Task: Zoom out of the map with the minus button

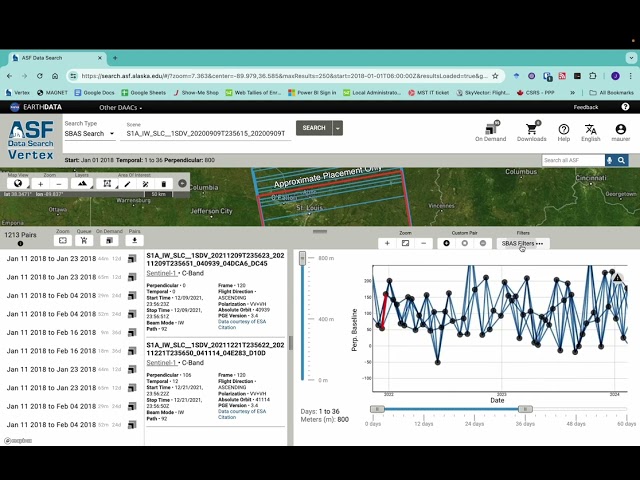Action: coord(59,184)
